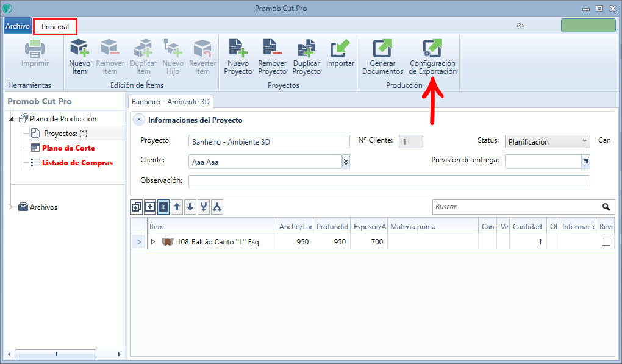Viewport: 622px width, 364px height.
Task: Open the Archivo menu
Action: coord(18,26)
